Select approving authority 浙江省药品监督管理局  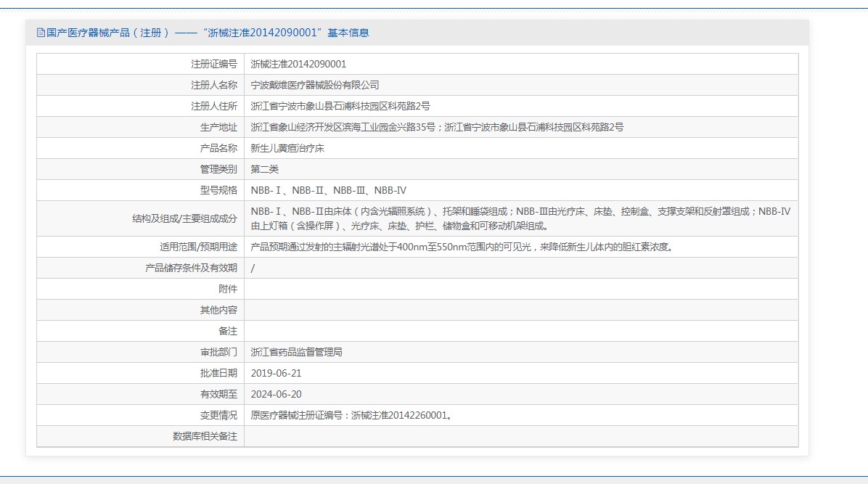297,352
